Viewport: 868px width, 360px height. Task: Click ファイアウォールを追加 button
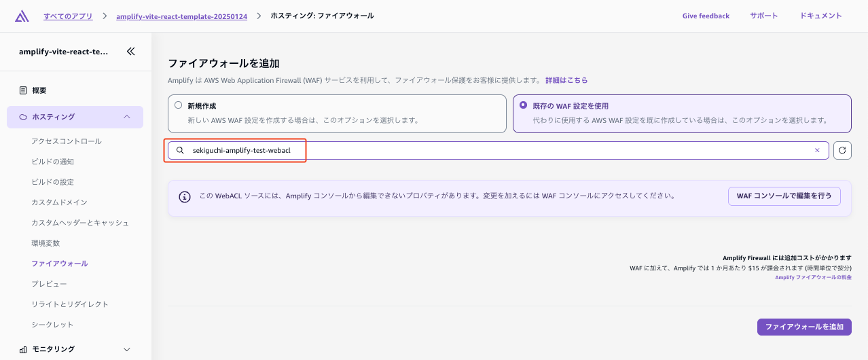tap(804, 327)
